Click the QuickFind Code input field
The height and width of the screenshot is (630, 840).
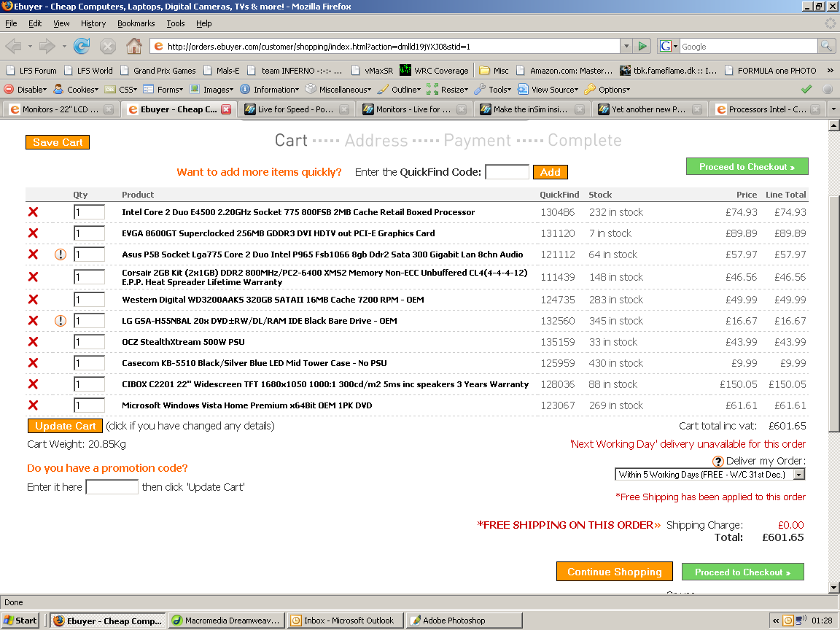point(507,172)
